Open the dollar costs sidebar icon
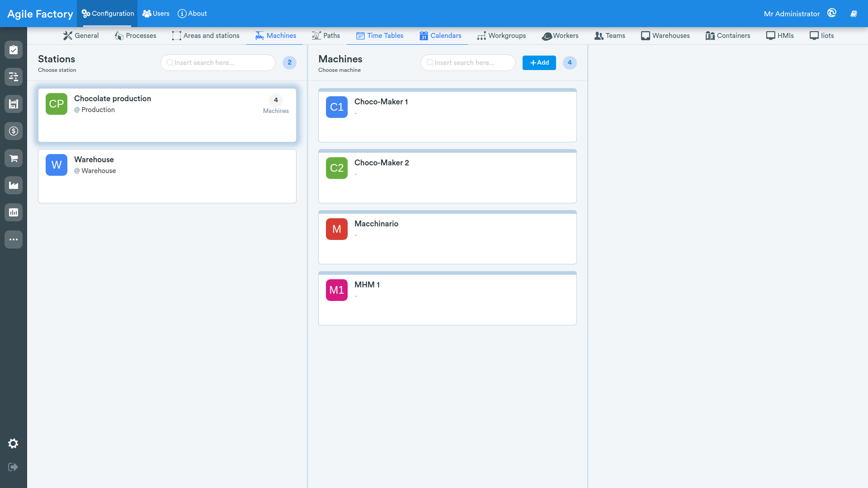868x488 pixels. coord(14,131)
